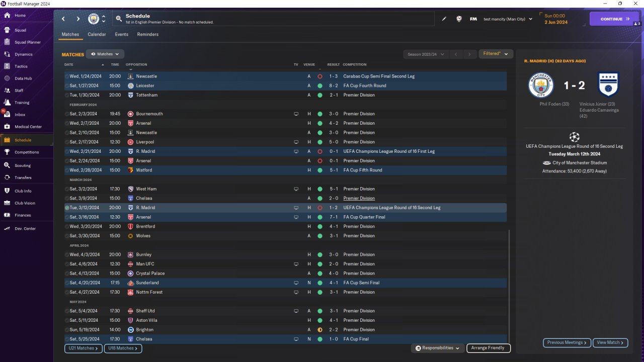Open the Dev. Center
This screenshot has width=644, height=362.
pos(25,229)
